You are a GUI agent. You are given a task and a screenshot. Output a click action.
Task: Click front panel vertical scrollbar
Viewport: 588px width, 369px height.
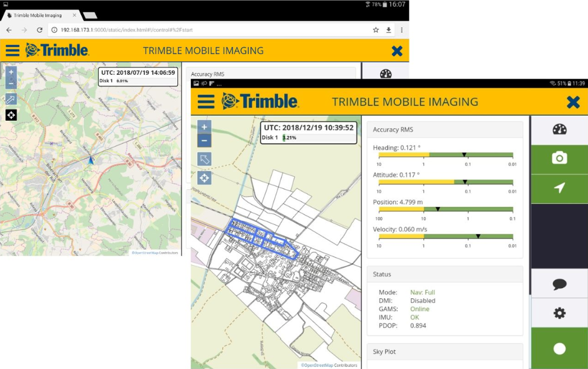pyautogui.click(x=530, y=206)
